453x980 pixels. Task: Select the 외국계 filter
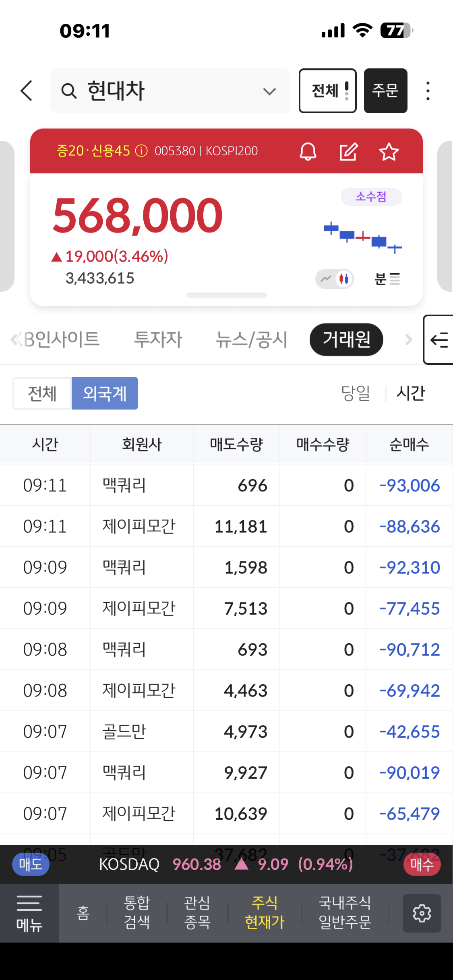pos(105,393)
